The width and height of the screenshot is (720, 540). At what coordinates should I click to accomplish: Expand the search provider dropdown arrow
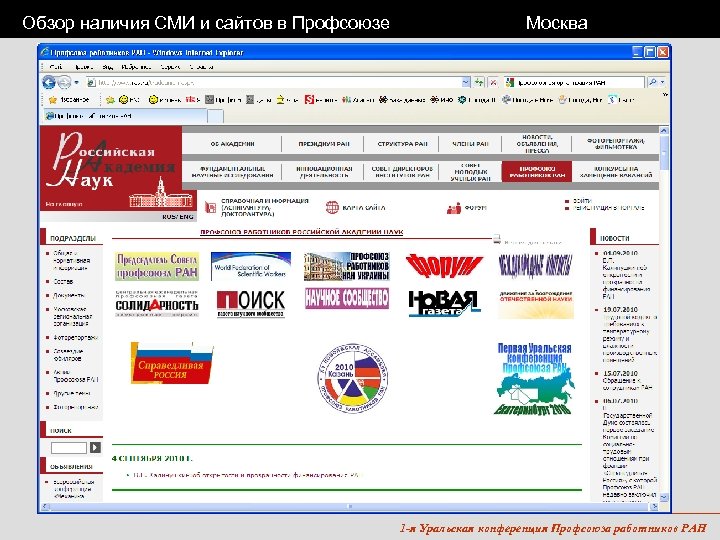pos(663,82)
